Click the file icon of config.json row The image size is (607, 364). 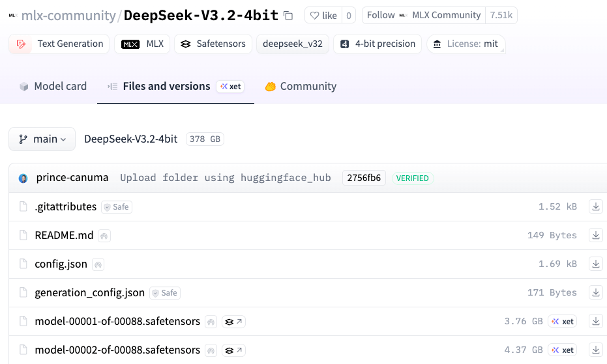point(23,264)
